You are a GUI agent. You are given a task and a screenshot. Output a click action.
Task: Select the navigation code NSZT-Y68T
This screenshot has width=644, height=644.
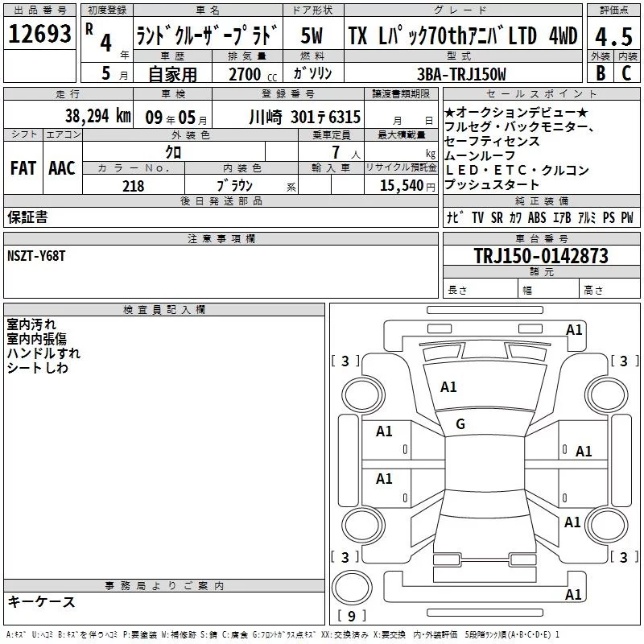coord(36,256)
